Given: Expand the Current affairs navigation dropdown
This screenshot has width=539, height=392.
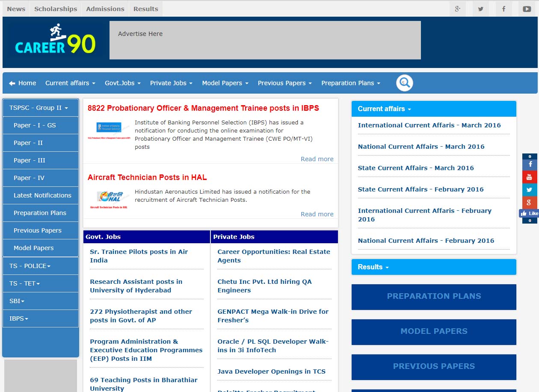Looking at the screenshot, I should coord(70,83).
